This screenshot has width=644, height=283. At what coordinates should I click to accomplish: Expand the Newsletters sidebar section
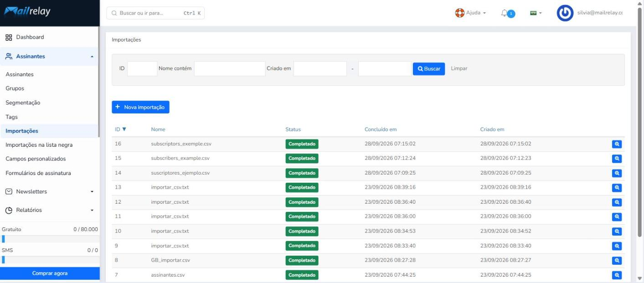click(x=49, y=191)
